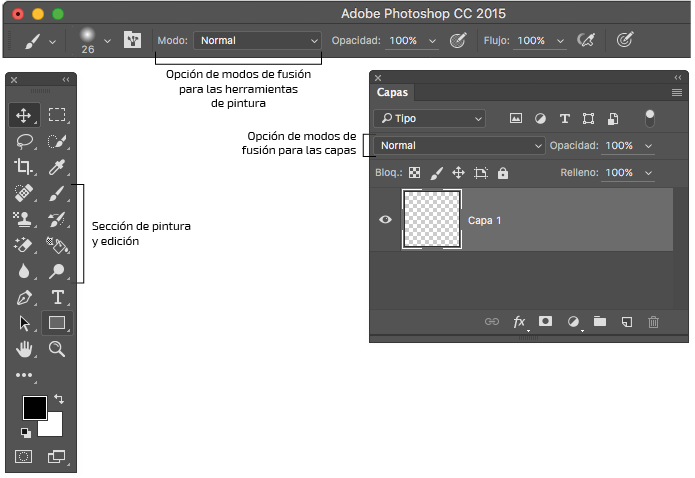Filter for pixel layers
695x478 pixels.
point(515,118)
